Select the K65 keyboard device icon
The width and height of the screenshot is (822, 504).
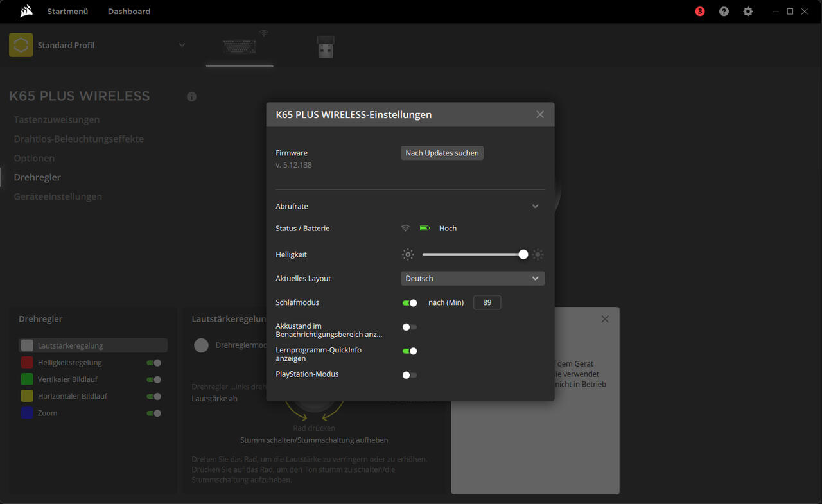pyautogui.click(x=240, y=46)
